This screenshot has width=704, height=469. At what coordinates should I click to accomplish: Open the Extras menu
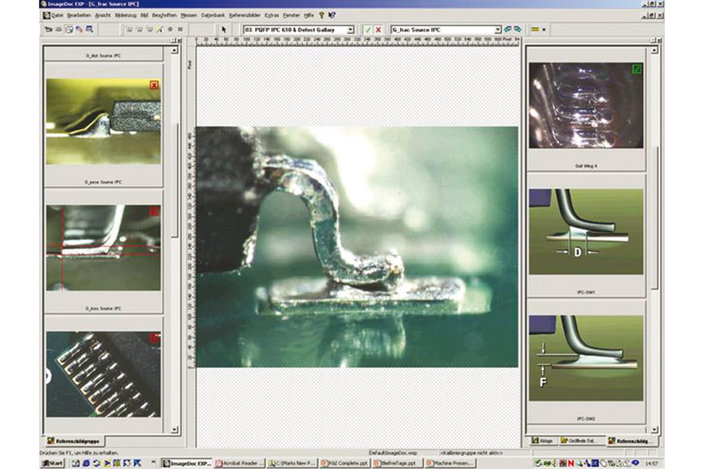tap(272, 15)
